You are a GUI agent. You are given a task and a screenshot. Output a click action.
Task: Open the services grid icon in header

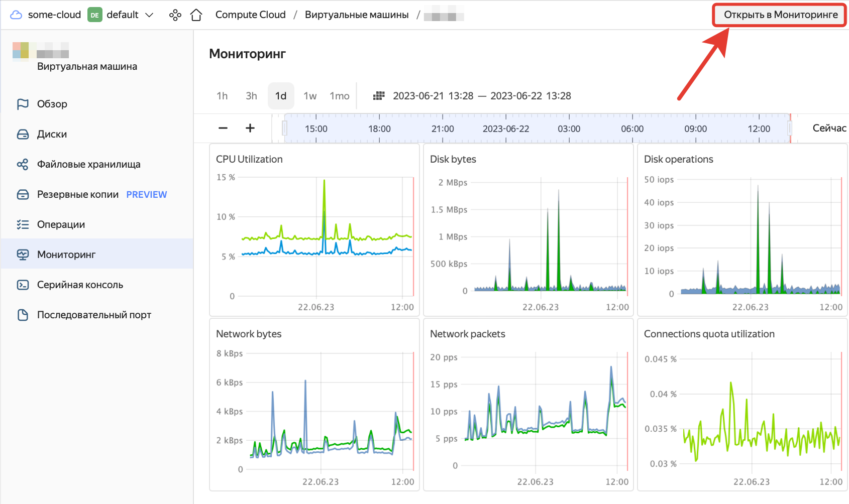coord(175,15)
